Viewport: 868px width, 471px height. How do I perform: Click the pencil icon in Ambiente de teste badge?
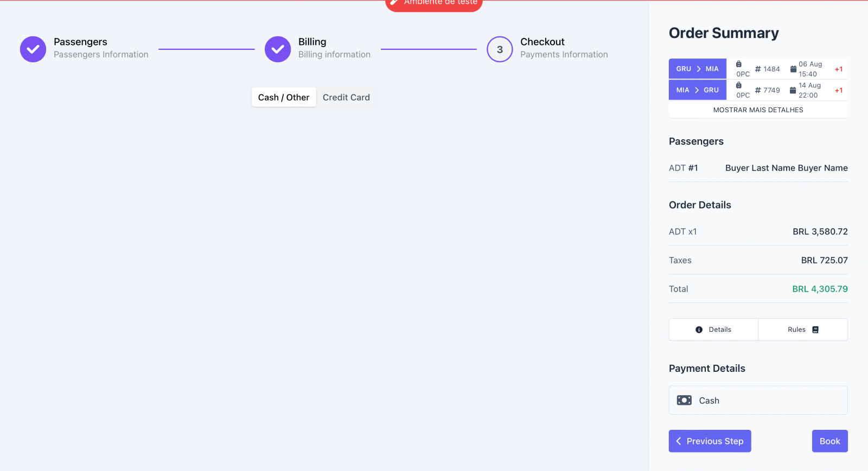(x=394, y=2)
